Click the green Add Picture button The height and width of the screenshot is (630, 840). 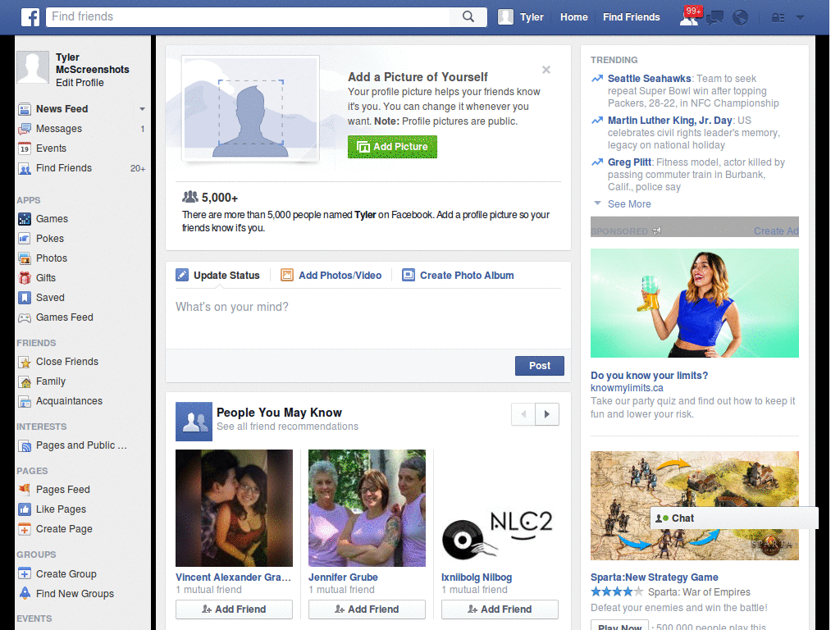(x=392, y=147)
